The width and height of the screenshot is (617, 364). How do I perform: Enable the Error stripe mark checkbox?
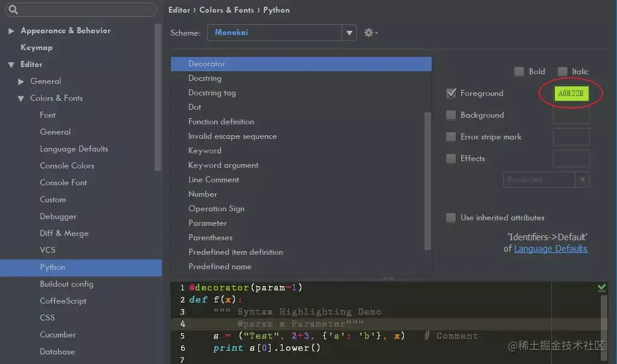point(451,136)
